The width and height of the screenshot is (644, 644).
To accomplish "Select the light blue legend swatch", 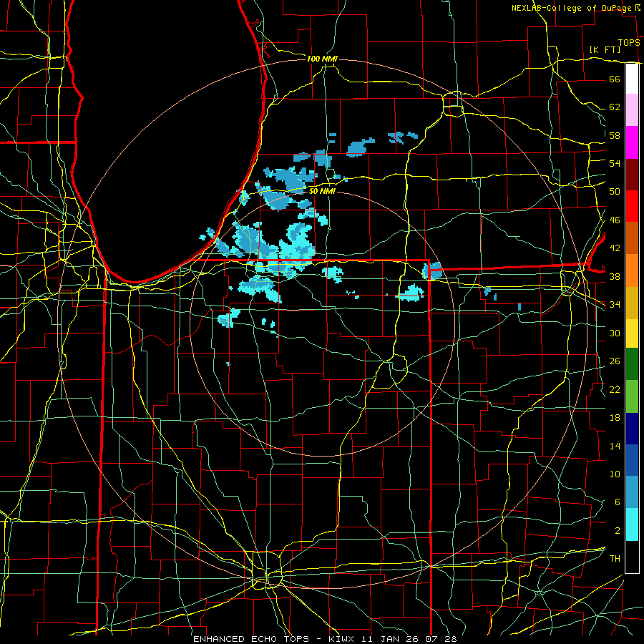I will pyautogui.click(x=632, y=492).
